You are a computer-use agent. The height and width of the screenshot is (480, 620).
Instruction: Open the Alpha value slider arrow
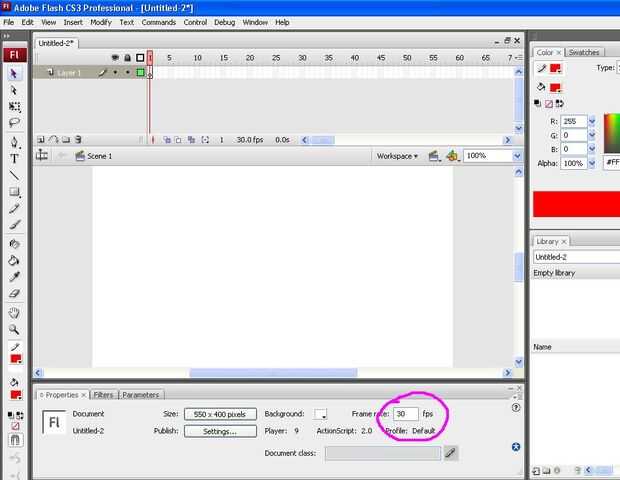(592, 163)
